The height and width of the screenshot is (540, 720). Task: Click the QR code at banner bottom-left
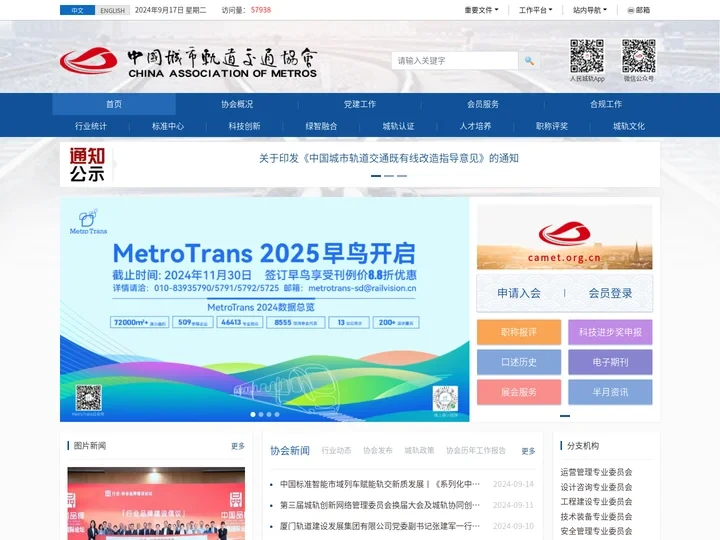88,398
